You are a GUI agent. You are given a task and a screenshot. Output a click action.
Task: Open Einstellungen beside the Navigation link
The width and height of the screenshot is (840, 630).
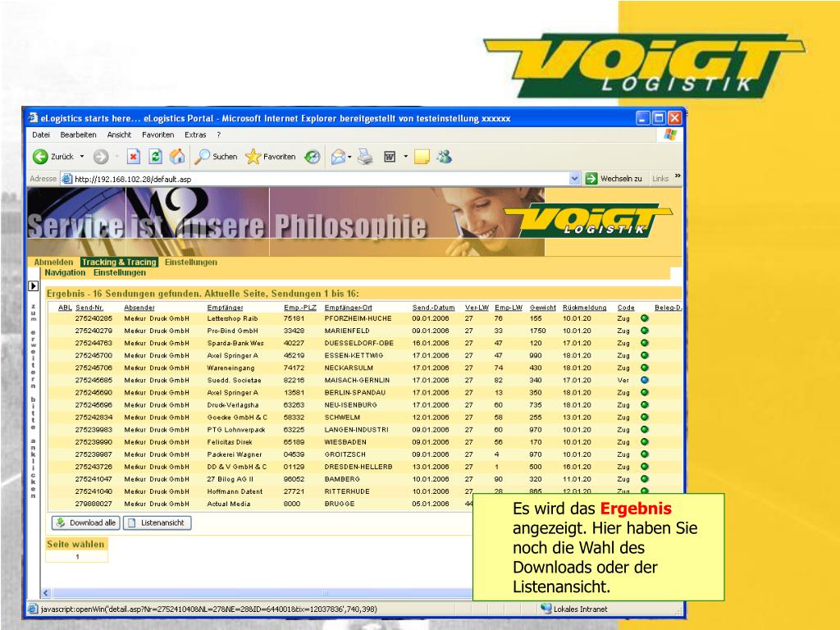click(120, 272)
